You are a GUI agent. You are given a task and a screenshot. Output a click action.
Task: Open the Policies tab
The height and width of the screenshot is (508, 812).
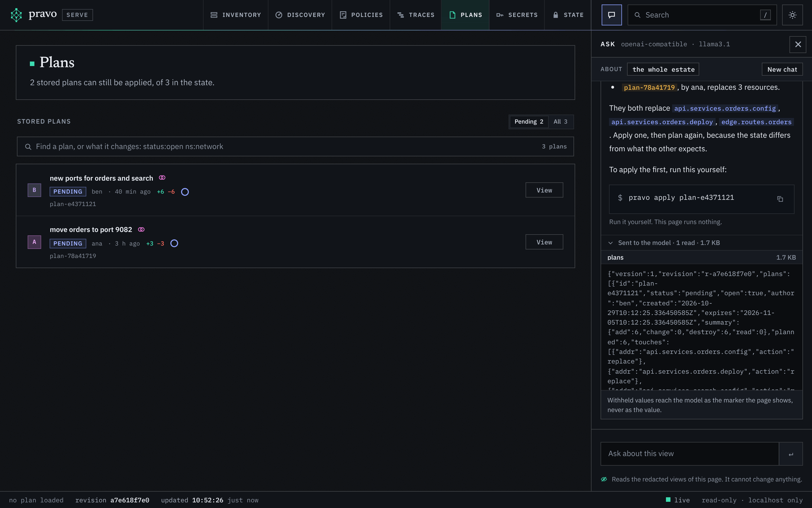pyautogui.click(x=361, y=15)
